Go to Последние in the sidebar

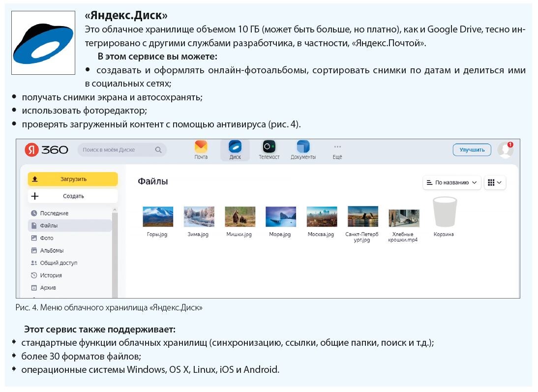pyautogui.click(x=70, y=213)
